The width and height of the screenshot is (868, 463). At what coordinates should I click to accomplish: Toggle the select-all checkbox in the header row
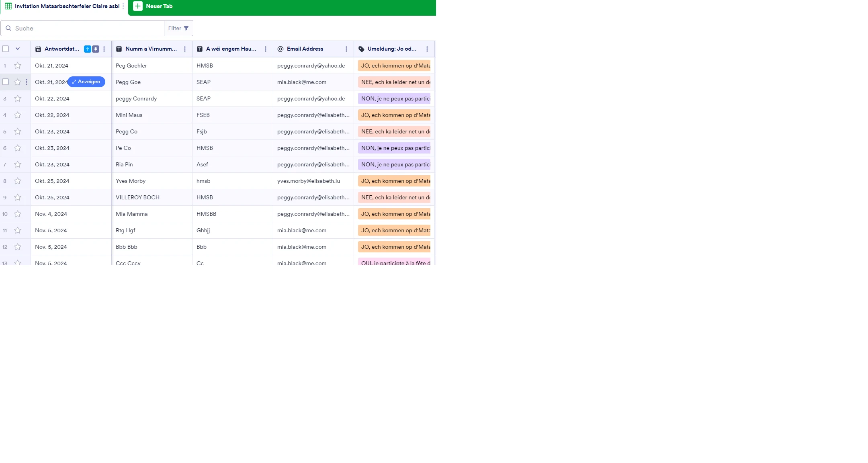pyautogui.click(x=5, y=49)
